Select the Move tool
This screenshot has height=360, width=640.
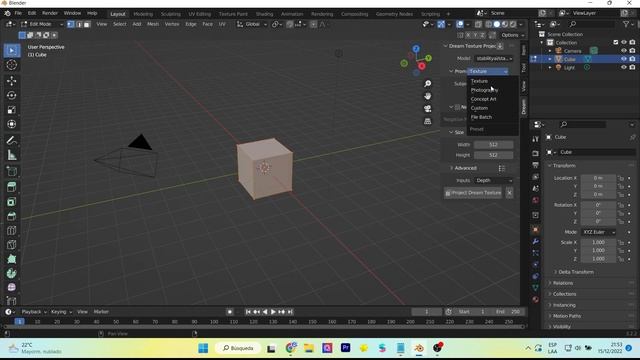11,80
